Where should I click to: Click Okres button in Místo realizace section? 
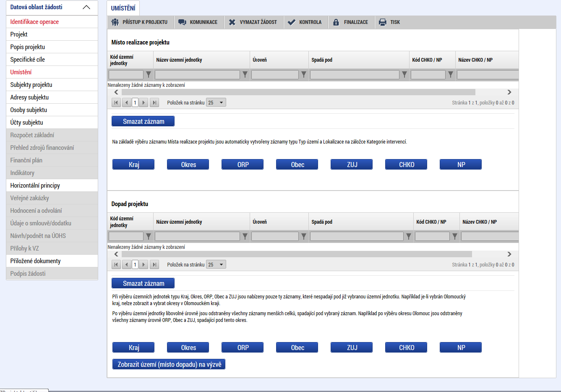[188, 165]
